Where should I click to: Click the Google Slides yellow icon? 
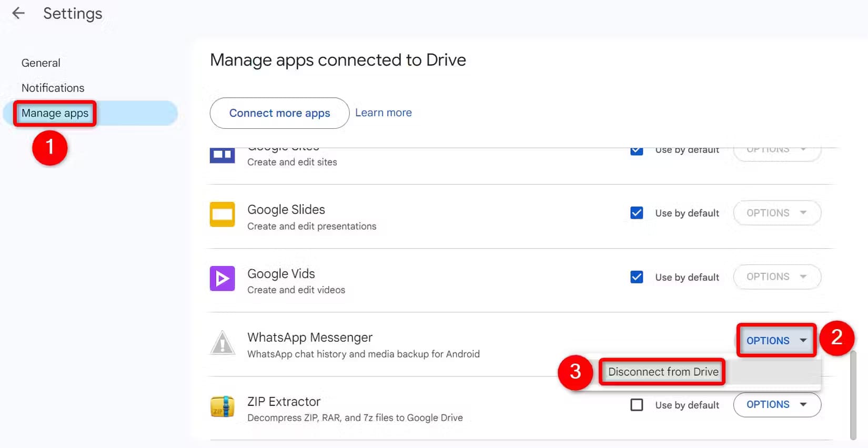click(222, 214)
